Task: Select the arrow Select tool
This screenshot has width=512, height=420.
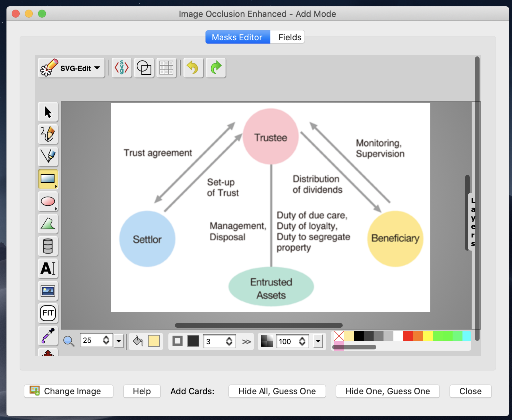Action: click(48, 112)
